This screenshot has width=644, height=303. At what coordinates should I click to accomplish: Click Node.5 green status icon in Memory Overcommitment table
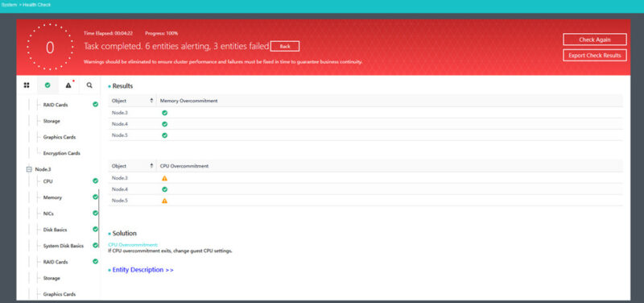point(165,135)
